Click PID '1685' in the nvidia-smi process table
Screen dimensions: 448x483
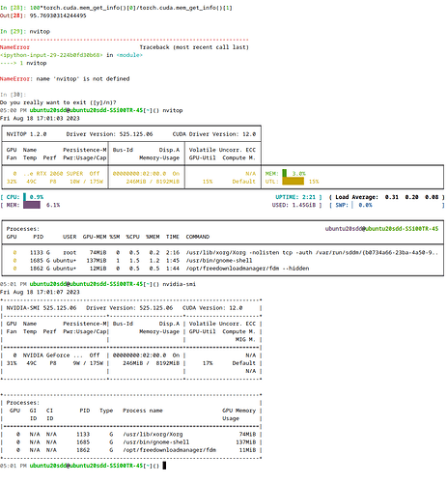83,441
